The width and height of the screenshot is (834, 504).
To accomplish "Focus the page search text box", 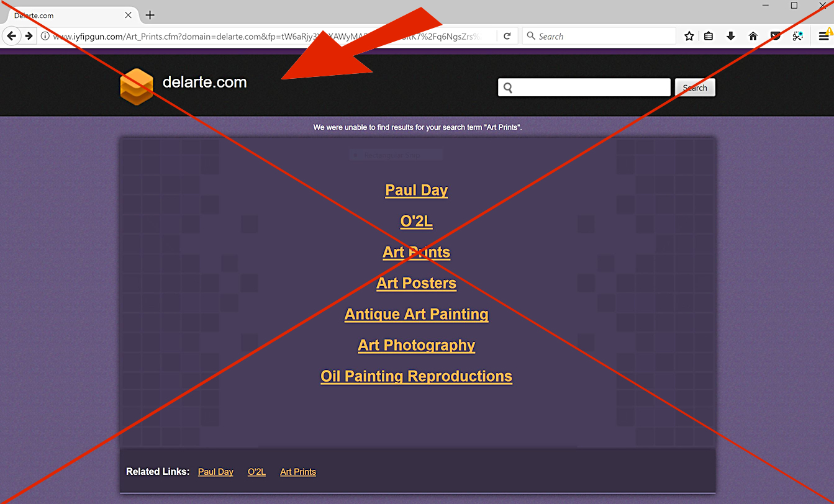I will [x=584, y=88].
